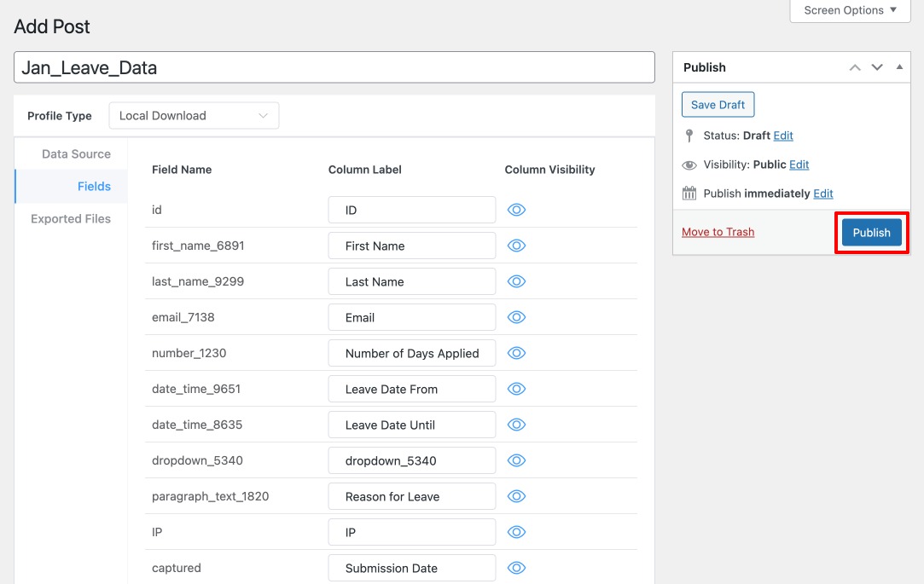
Task: Select the Fields tab
Action: [94, 187]
